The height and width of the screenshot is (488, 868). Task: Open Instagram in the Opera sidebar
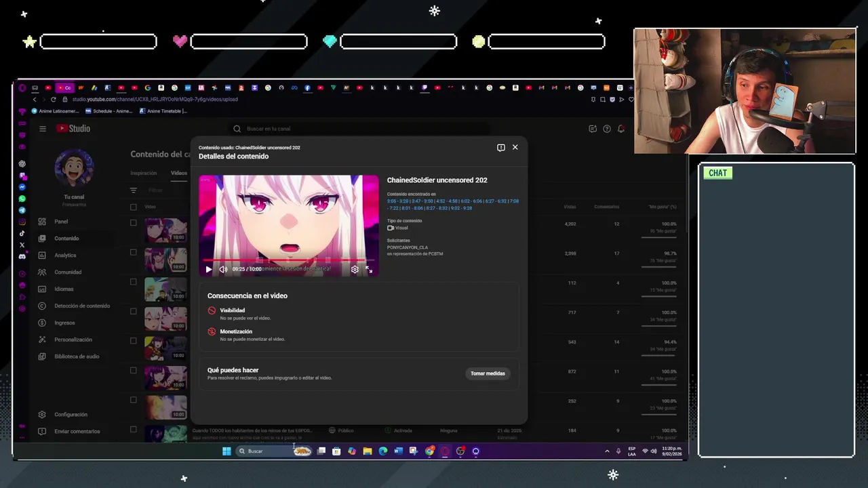(x=22, y=222)
